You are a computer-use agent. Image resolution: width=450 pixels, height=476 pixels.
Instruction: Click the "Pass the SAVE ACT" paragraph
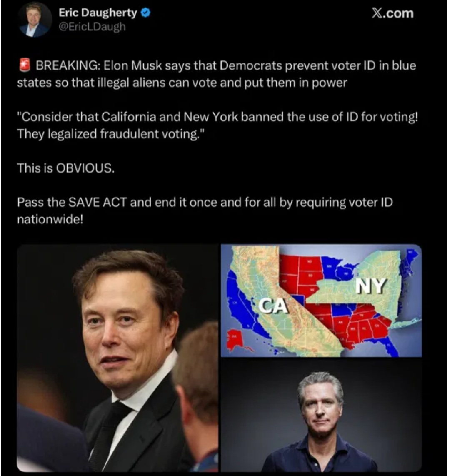pos(205,210)
